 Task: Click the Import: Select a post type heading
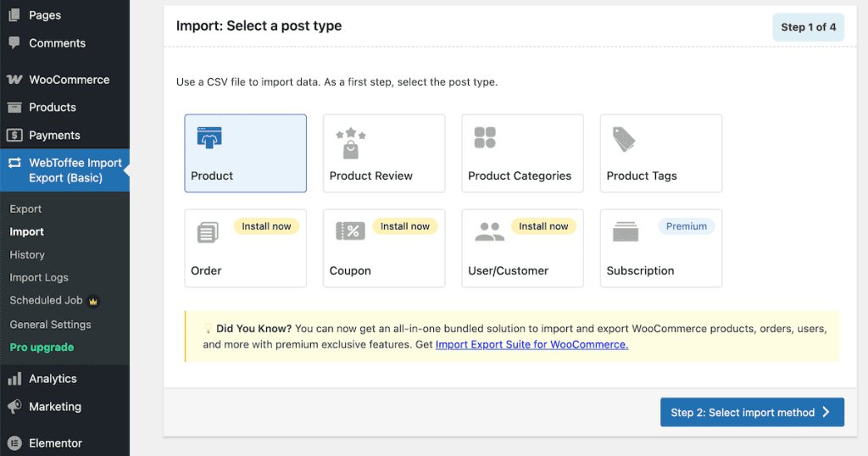point(259,26)
